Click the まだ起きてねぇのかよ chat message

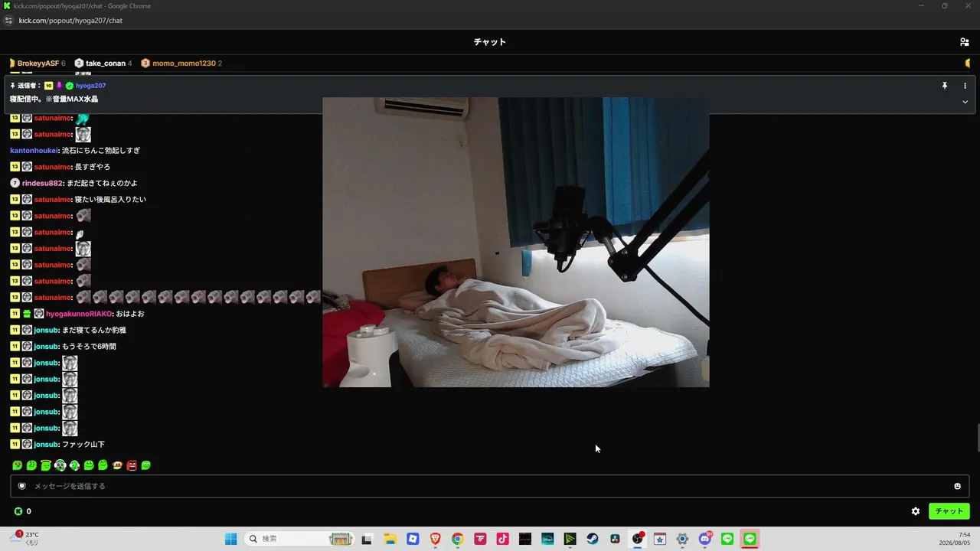coord(102,184)
